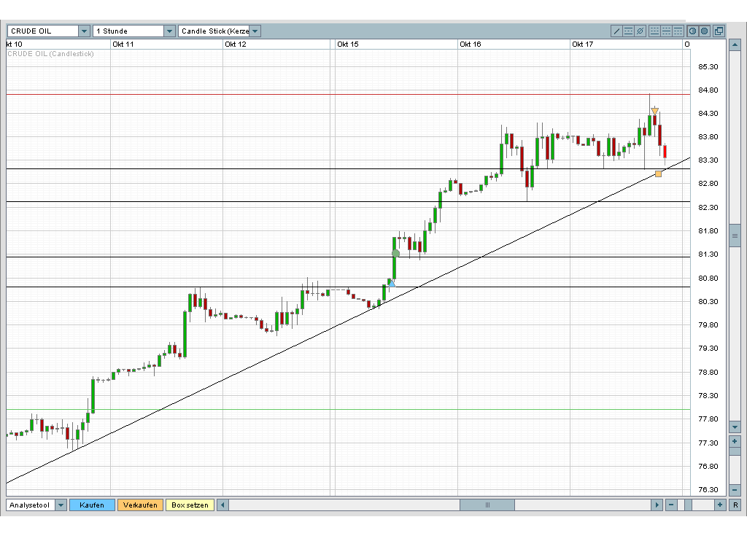The height and width of the screenshot is (560, 747).
Task: Select the horizontal lines channel tool
Action: tap(628, 31)
